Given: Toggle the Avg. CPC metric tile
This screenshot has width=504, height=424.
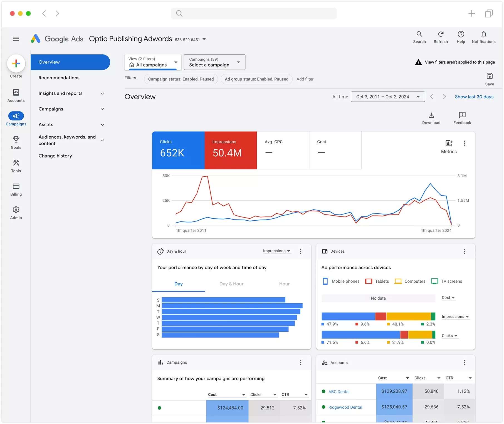Looking at the screenshot, I should tap(283, 150).
